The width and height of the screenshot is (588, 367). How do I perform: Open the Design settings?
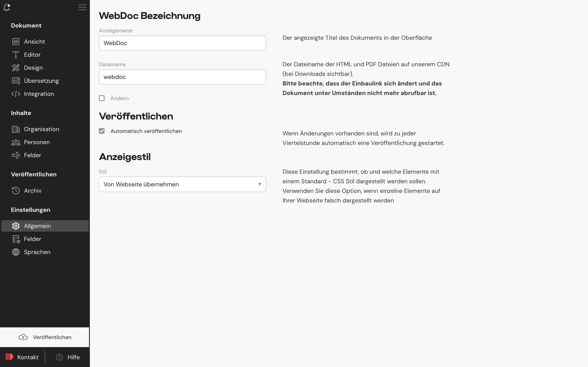[x=33, y=68]
